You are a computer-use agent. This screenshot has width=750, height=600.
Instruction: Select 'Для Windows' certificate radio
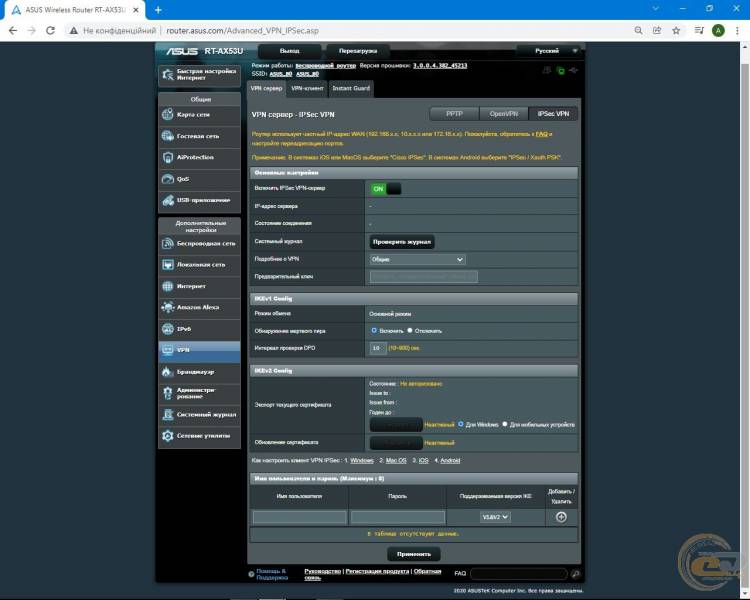[x=461, y=424]
